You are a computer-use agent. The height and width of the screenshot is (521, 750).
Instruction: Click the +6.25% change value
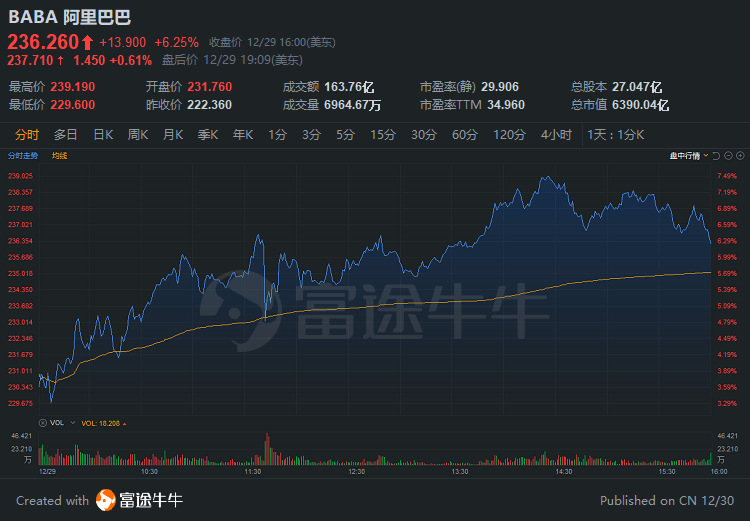click(x=176, y=43)
